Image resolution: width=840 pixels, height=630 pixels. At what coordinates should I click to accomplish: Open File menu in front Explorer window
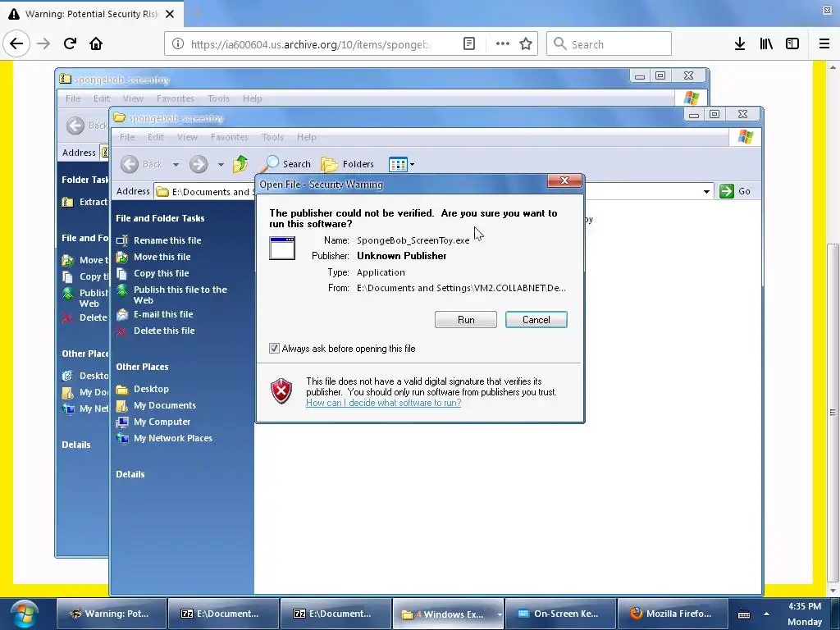(127, 137)
